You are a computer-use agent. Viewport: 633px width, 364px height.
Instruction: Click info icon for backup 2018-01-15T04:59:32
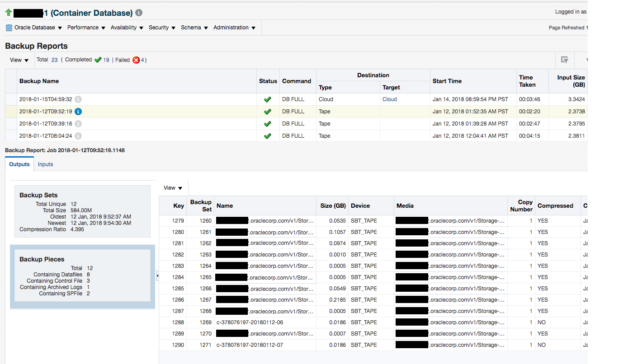(x=78, y=99)
